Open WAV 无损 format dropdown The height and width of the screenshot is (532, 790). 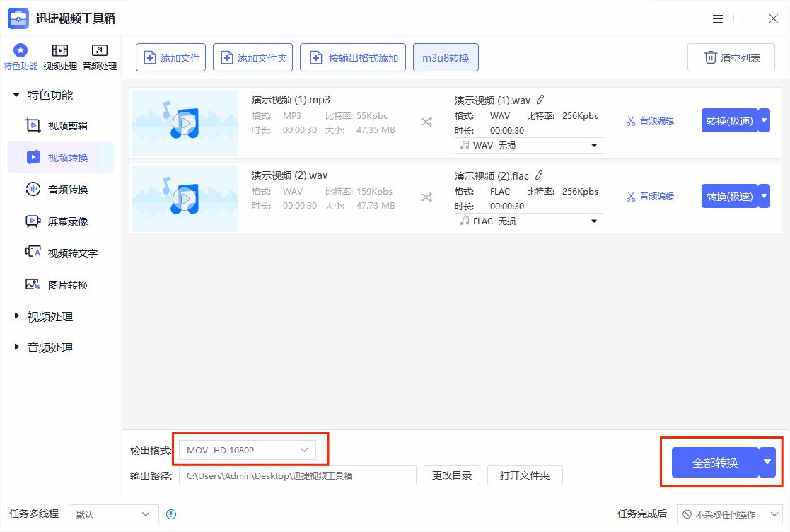pos(528,145)
